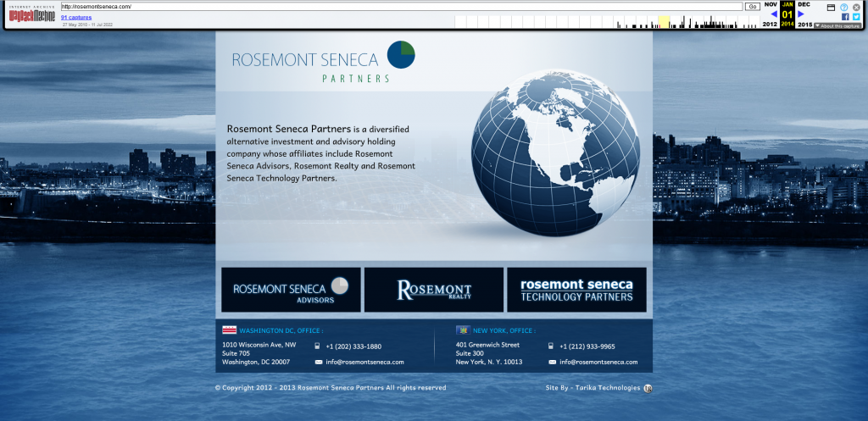Select NOV month in Wayback toolbar
Screen dimensions: 868x421
point(771,4)
